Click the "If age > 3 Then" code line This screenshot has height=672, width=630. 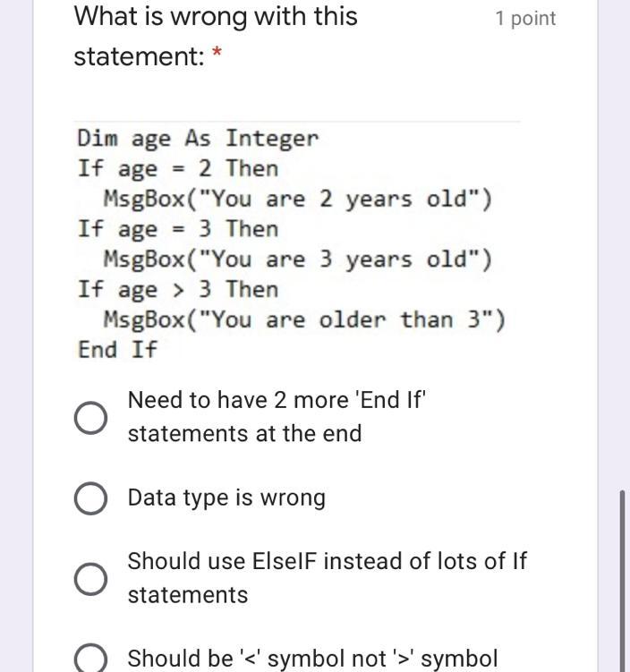click(x=178, y=290)
